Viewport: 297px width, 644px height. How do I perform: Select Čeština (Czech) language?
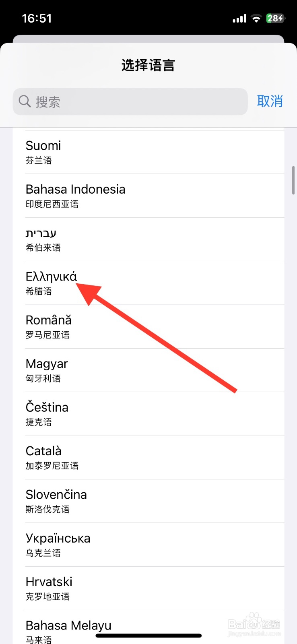148,414
